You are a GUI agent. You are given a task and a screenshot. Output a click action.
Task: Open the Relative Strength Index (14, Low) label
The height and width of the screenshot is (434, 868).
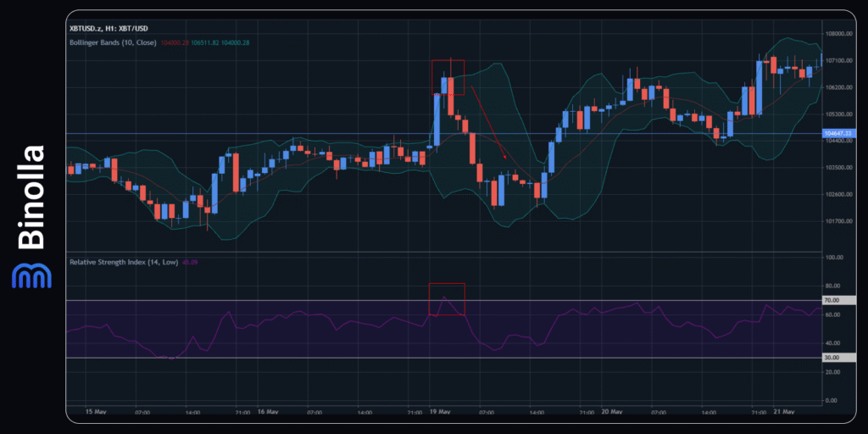pos(123,263)
